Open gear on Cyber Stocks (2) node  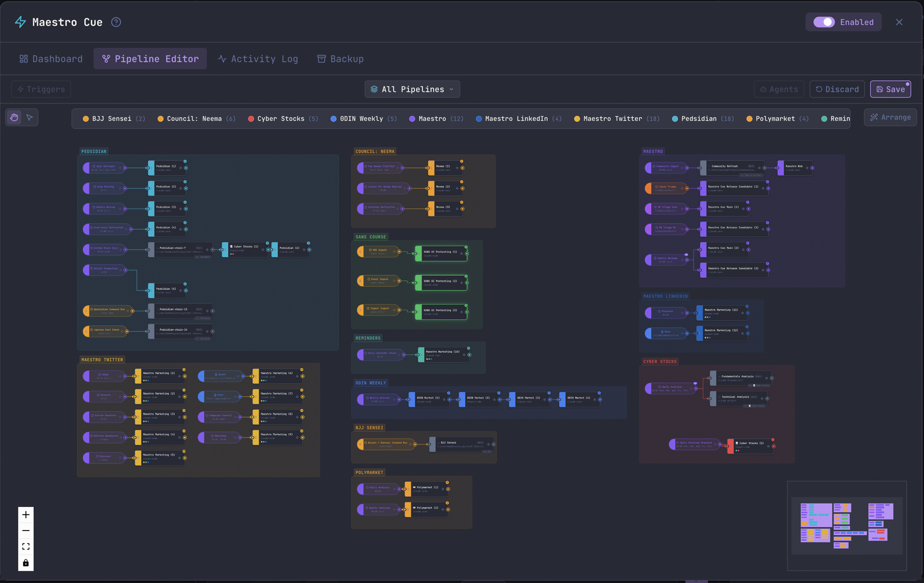coord(769,446)
